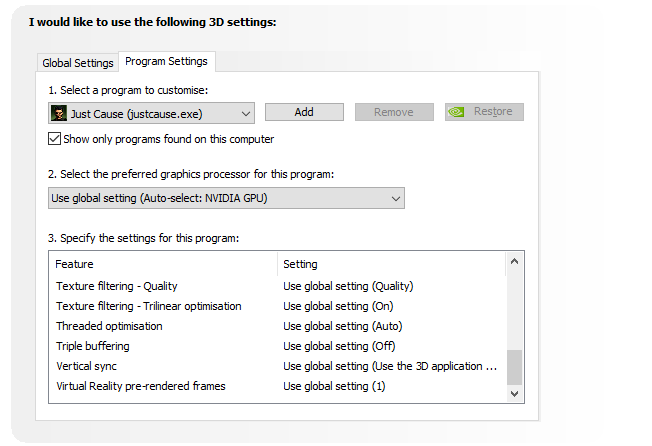This screenshot has width=652, height=446.
Task: Click the greyed-out Remove button
Action: 394,113
